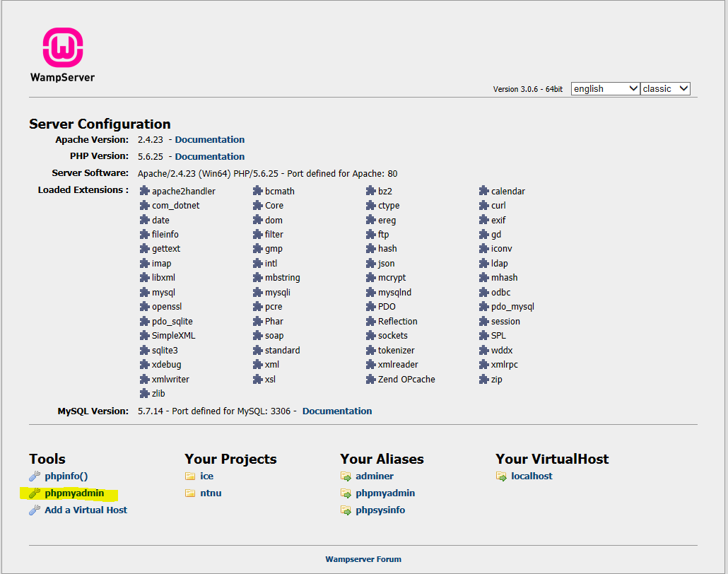Click the com_dotnet extension text

coord(175,205)
